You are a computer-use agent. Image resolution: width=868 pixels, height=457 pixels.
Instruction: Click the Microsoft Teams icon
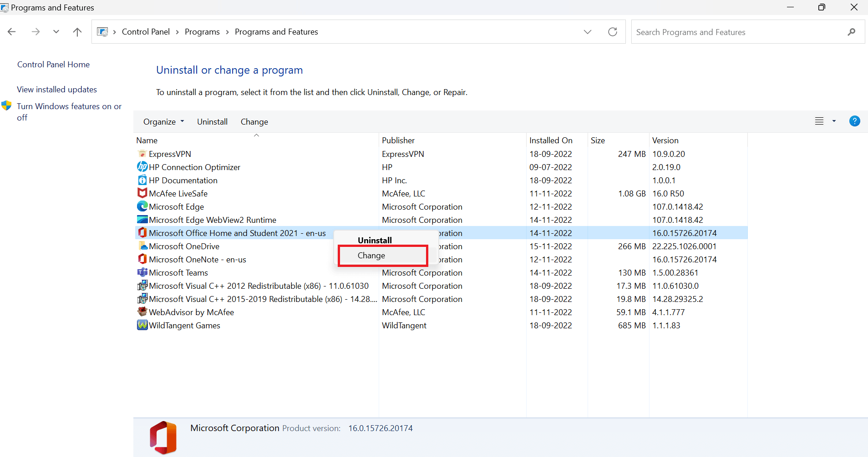pos(142,272)
